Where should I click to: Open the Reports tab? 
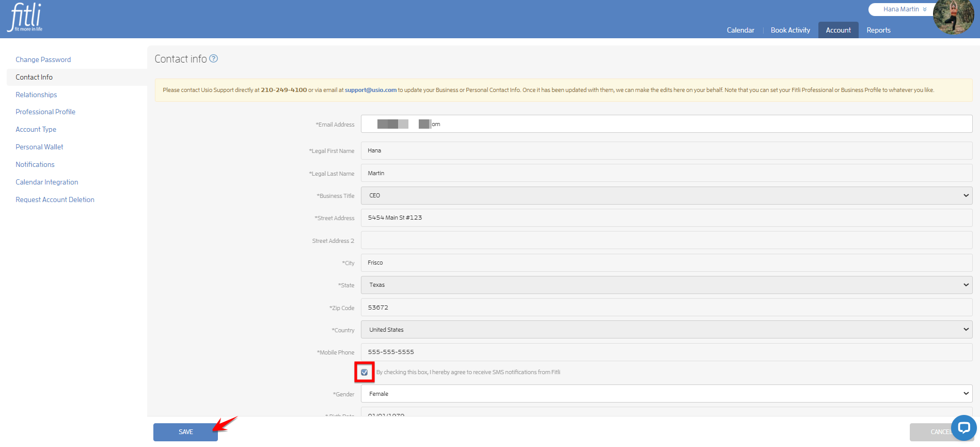click(x=878, y=30)
